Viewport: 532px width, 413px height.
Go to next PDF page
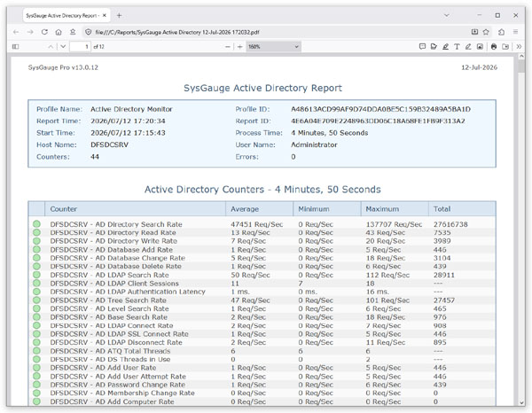pyautogui.click(x=63, y=46)
